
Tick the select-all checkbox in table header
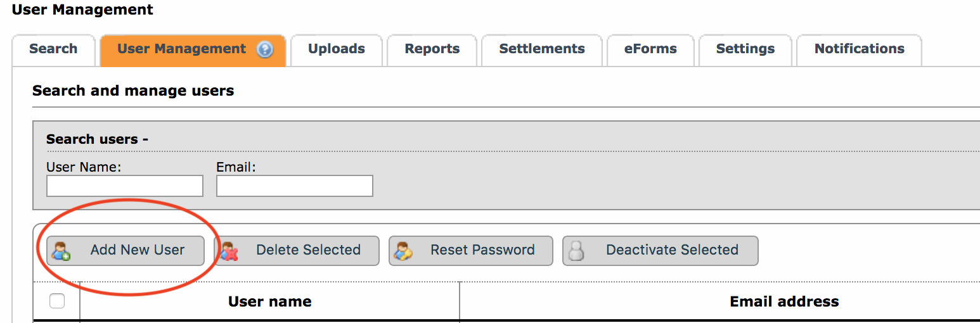click(57, 301)
